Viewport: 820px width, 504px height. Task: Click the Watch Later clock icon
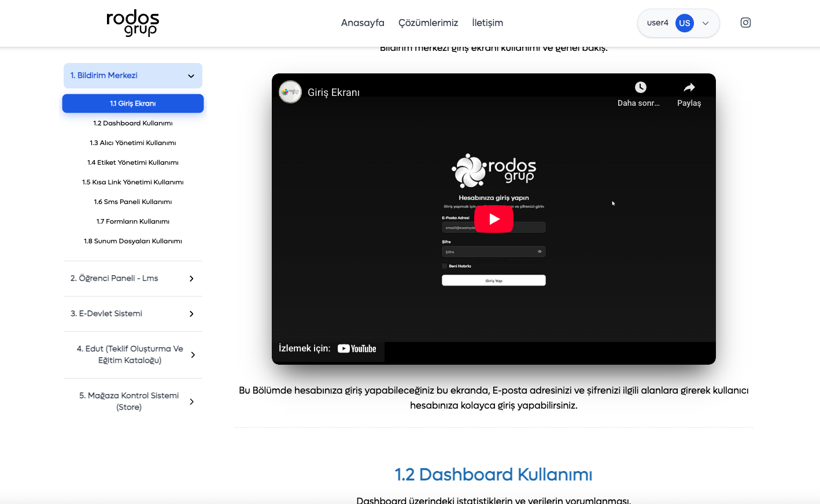pyautogui.click(x=640, y=87)
